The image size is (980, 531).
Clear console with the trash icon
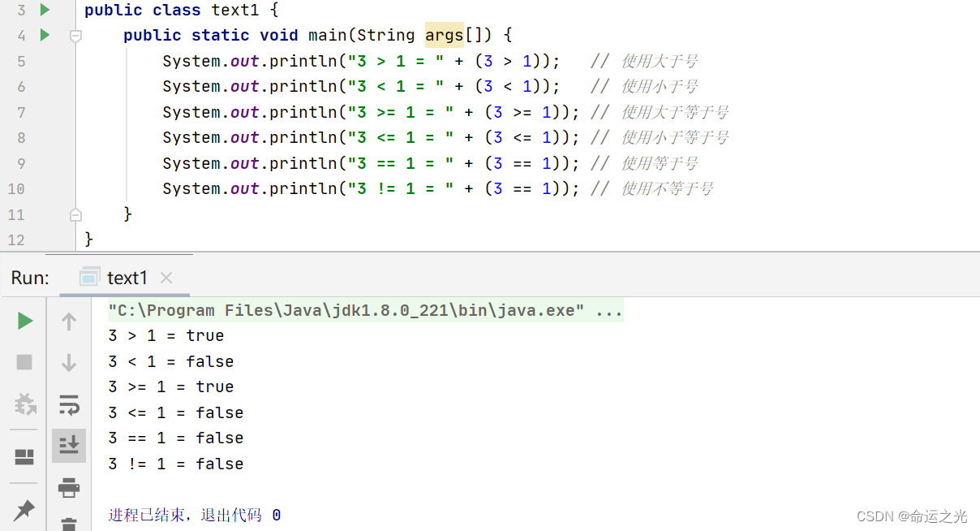coord(69,524)
